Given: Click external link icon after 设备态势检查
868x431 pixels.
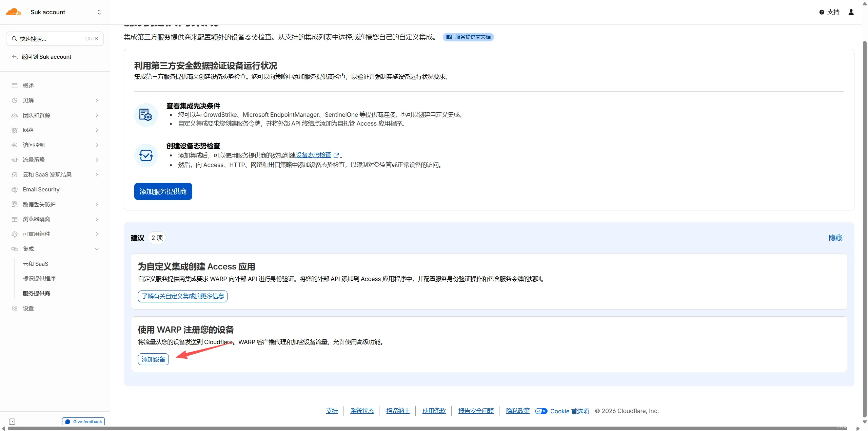Looking at the screenshot, I should click(336, 155).
